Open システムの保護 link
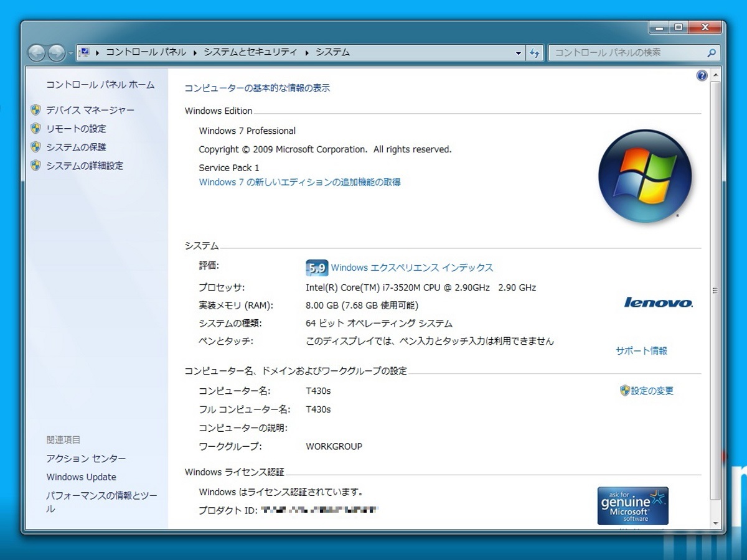Screen dimensions: 747x560 76,147
